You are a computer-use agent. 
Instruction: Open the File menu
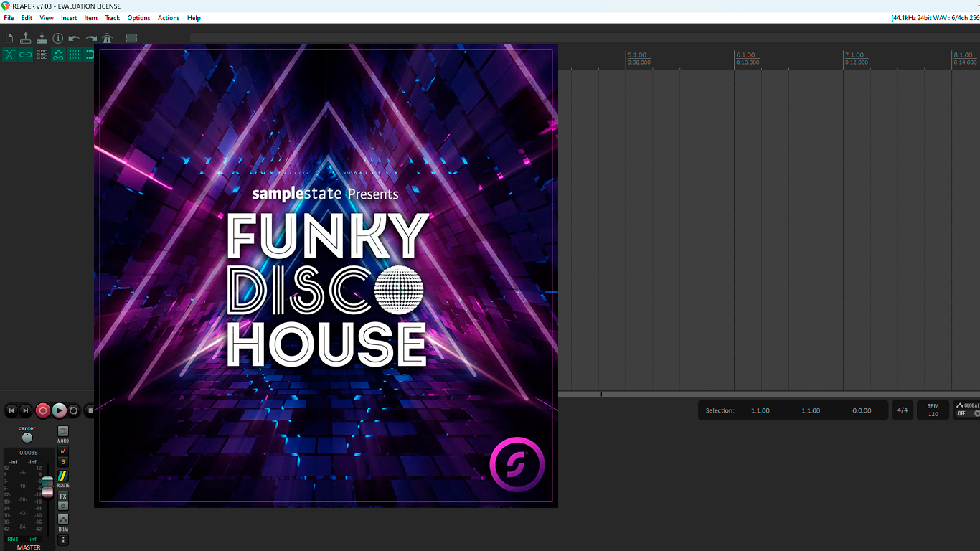click(x=9, y=17)
